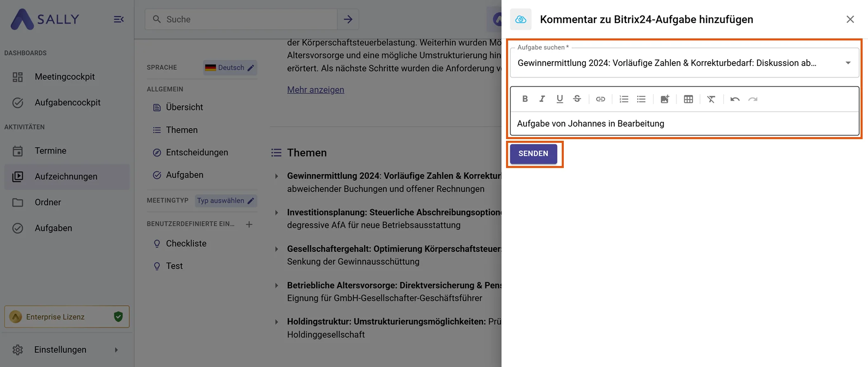Click the Enterprise Lizenz shield icon
This screenshot has height=367, width=868.
tap(118, 317)
